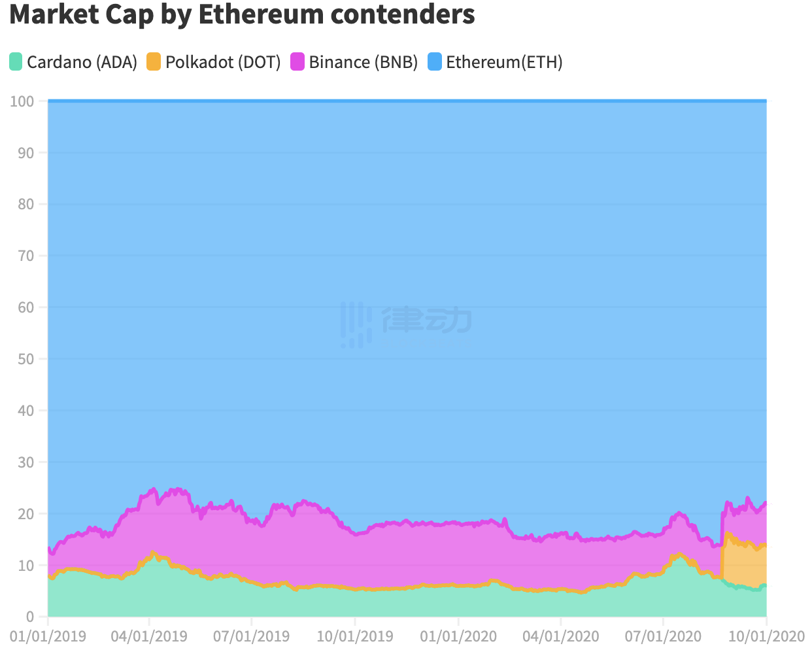Click the chart title Market Cap by Ethereum contenders
Viewport: 812px width, 650px height.
point(242,14)
